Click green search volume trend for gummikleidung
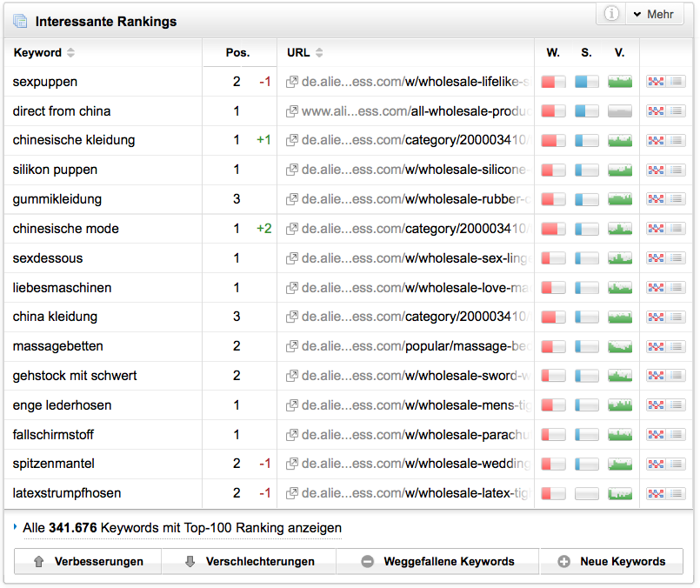 [619, 200]
